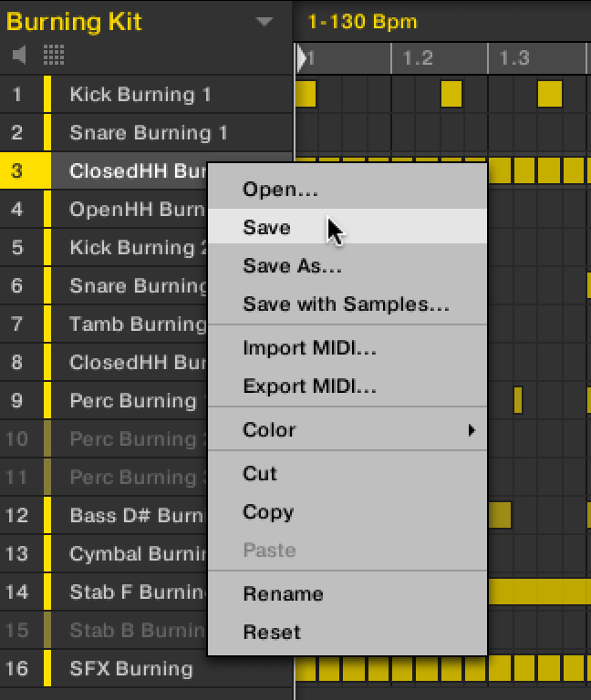Click Open... in the context menu
591x700 pixels.
tap(280, 190)
